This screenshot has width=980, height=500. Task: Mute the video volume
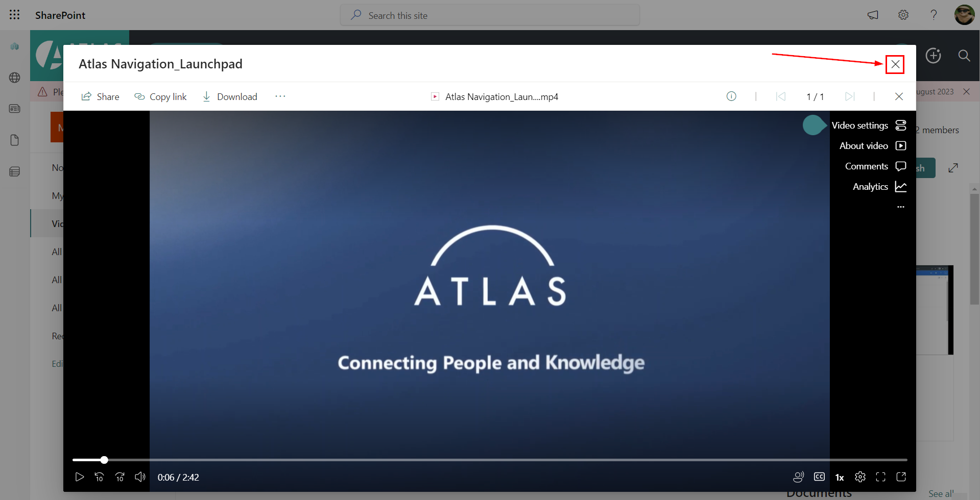pyautogui.click(x=140, y=477)
